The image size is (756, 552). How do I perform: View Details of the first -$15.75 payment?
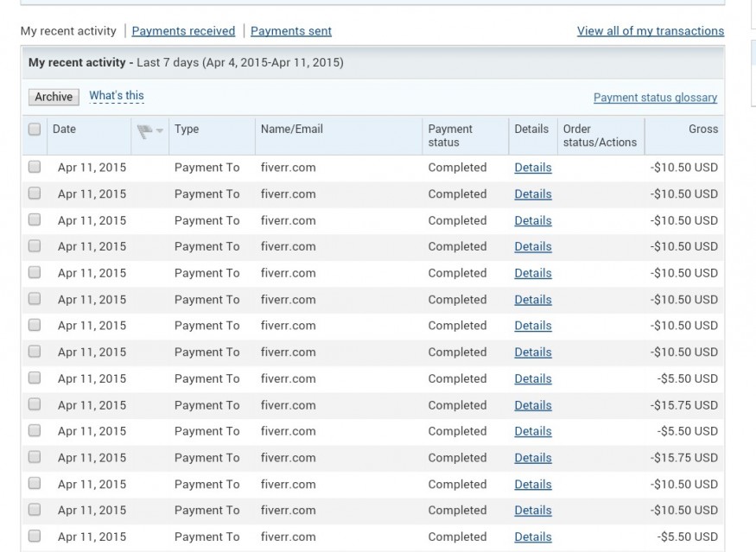532,405
